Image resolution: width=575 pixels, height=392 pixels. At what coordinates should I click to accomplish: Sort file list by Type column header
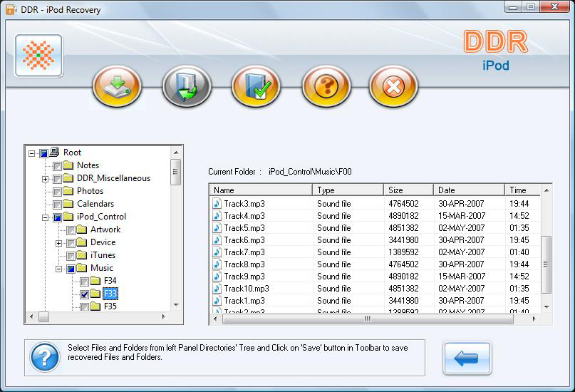[x=348, y=190]
